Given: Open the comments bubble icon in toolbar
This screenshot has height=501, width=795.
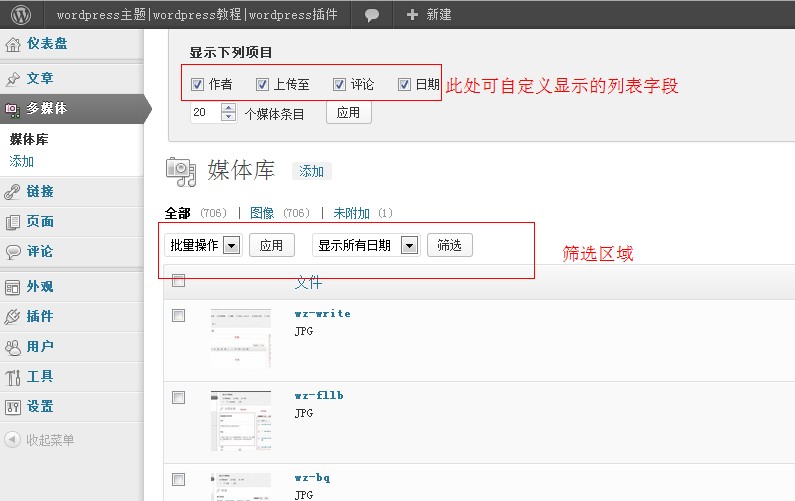Looking at the screenshot, I should pos(372,15).
